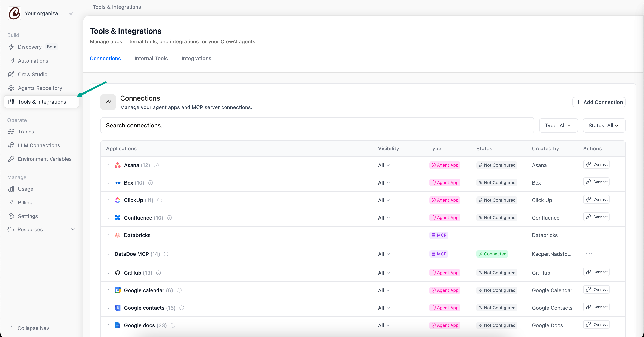Click the Resources folder icon

coord(11,229)
